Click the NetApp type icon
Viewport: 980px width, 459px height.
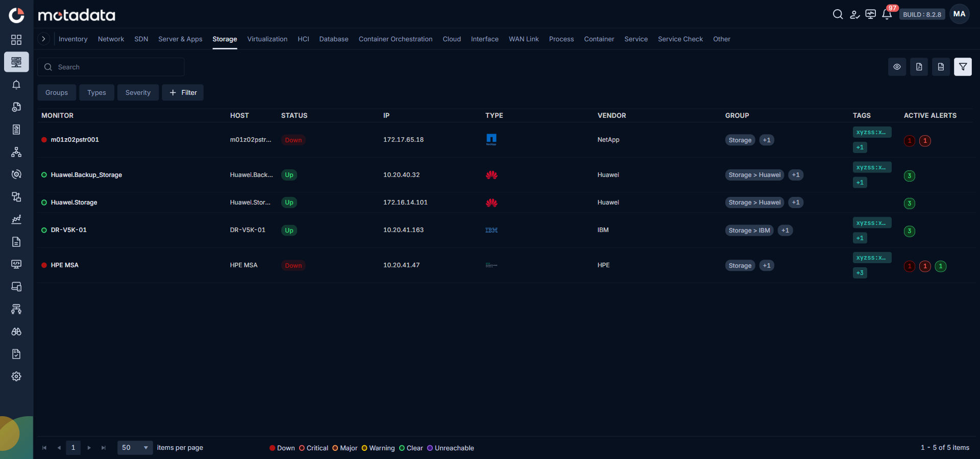click(x=491, y=140)
